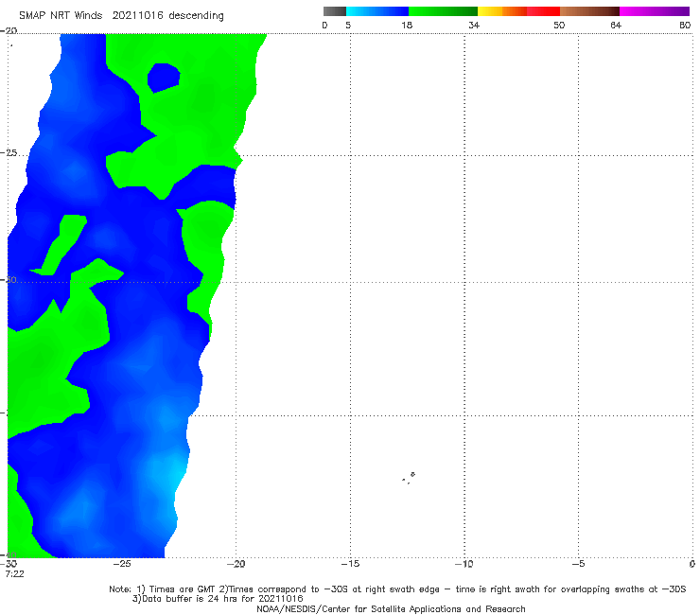Click the 'NOAA/NESDIS/Center for Satellite Applications and Research' credit
The height and width of the screenshot is (615, 700).
[x=391, y=609]
